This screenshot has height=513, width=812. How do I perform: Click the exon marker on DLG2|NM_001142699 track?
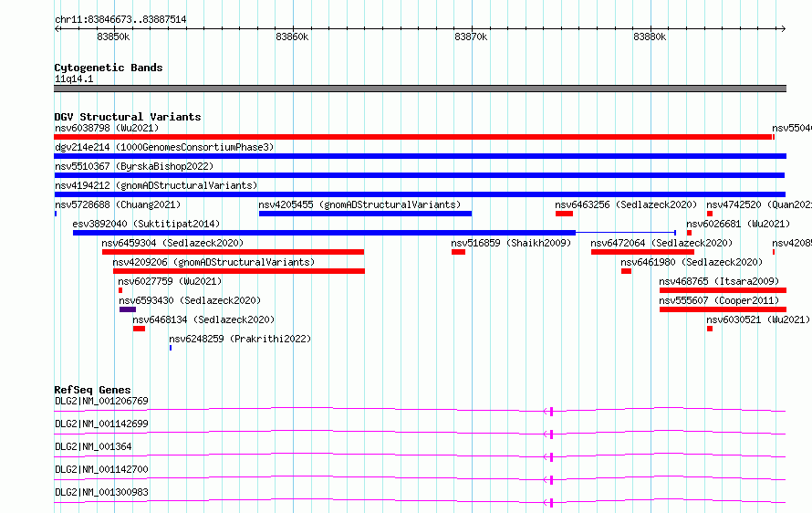point(551,434)
